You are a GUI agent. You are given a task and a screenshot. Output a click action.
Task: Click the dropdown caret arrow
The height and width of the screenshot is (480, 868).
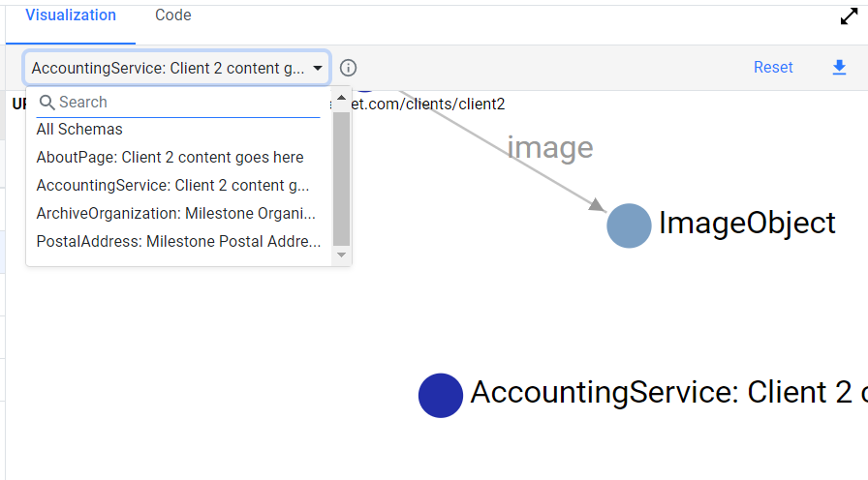click(x=318, y=68)
